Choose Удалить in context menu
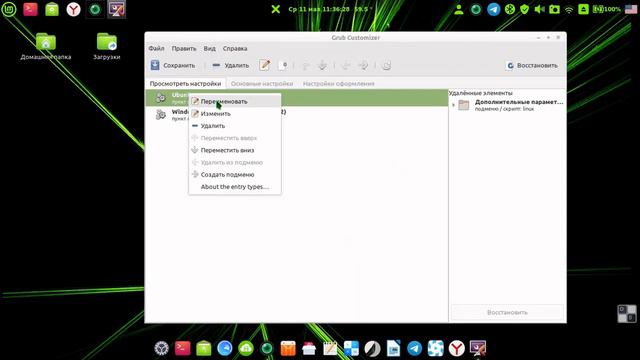 tap(235, 126)
